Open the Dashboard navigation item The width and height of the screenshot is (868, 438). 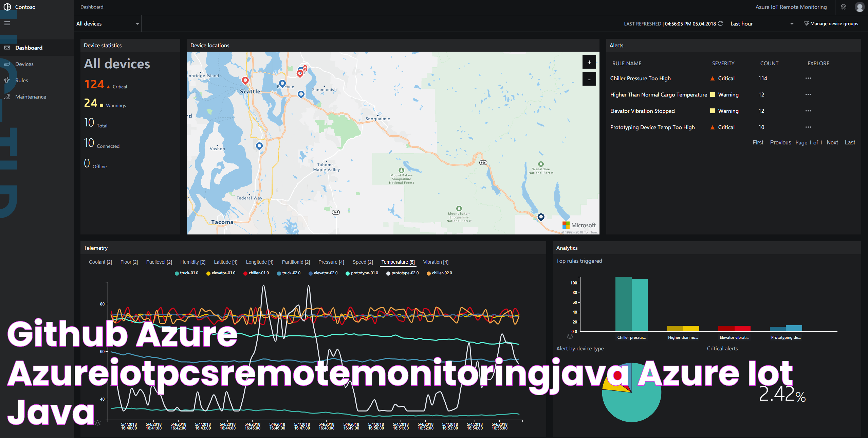pyautogui.click(x=37, y=48)
